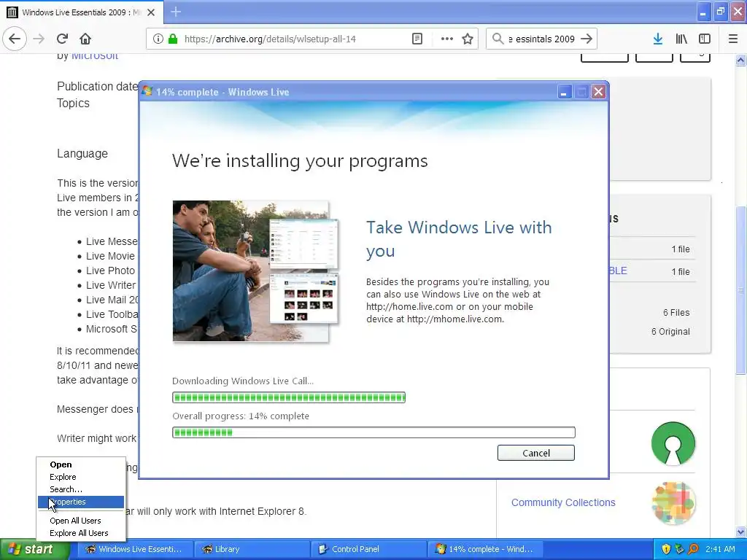Close the Windows Live installer dialog
The image size is (747, 560).
click(x=598, y=91)
